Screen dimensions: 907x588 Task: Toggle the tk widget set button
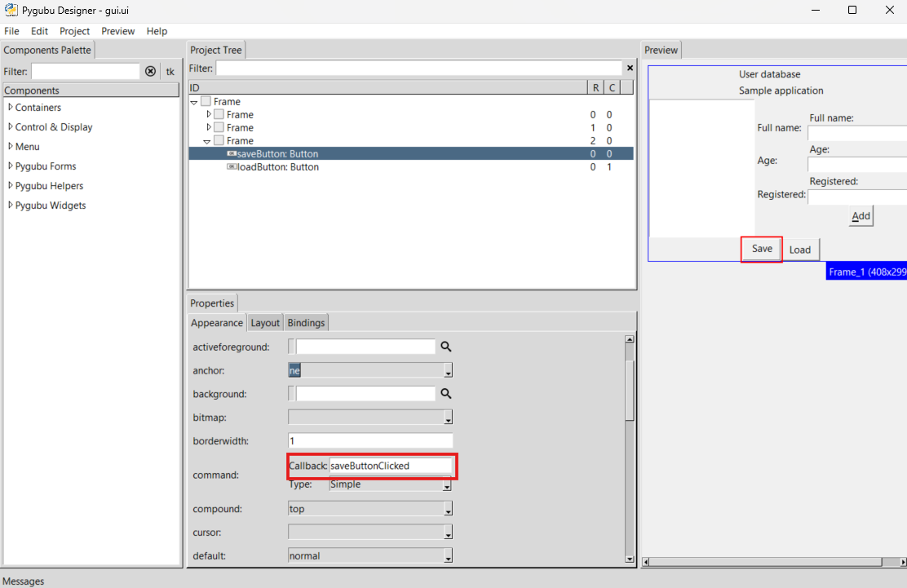click(x=170, y=71)
